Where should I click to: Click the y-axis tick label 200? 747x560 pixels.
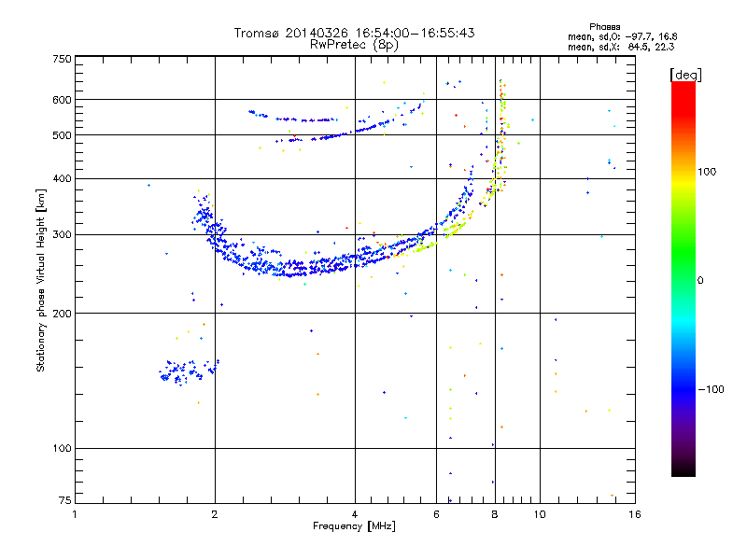pyautogui.click(x=62, y=314)
